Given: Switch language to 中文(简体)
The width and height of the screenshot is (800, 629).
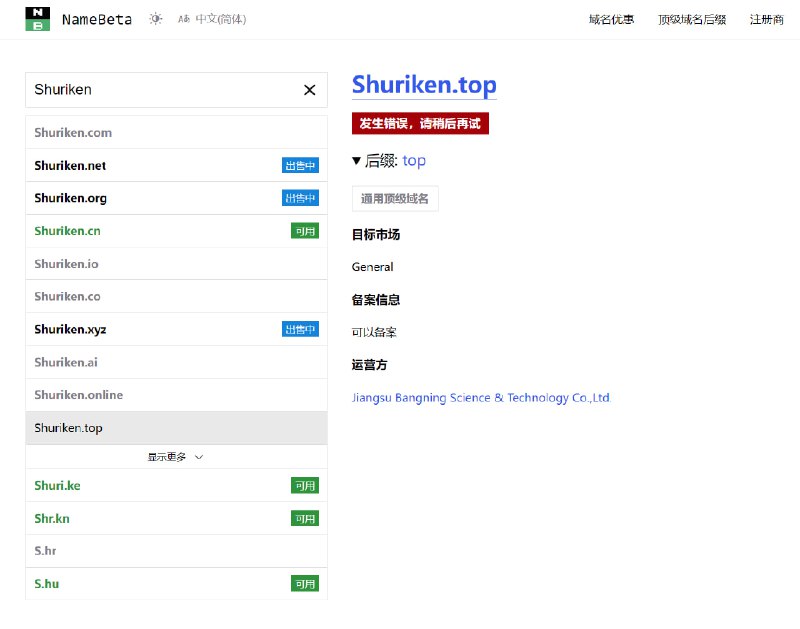Looking at the screenshot, I should (x=221, y=19).
